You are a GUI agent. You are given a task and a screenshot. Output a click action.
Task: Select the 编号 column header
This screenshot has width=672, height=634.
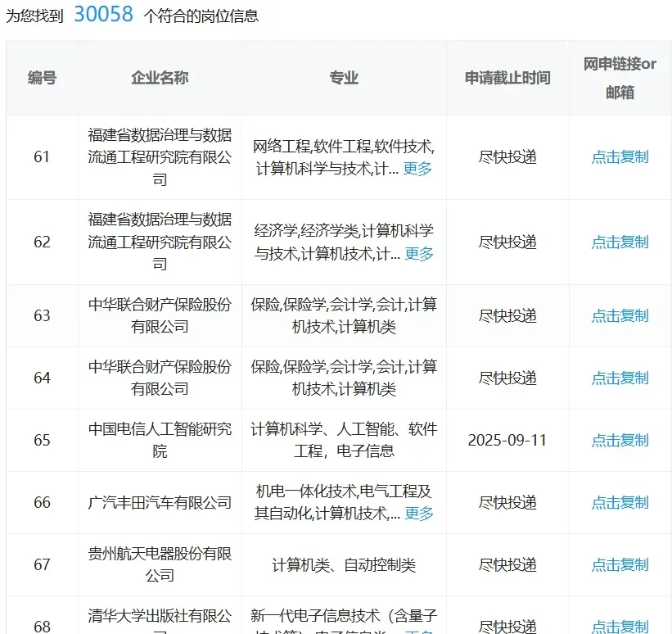click(x=42, y=78)
